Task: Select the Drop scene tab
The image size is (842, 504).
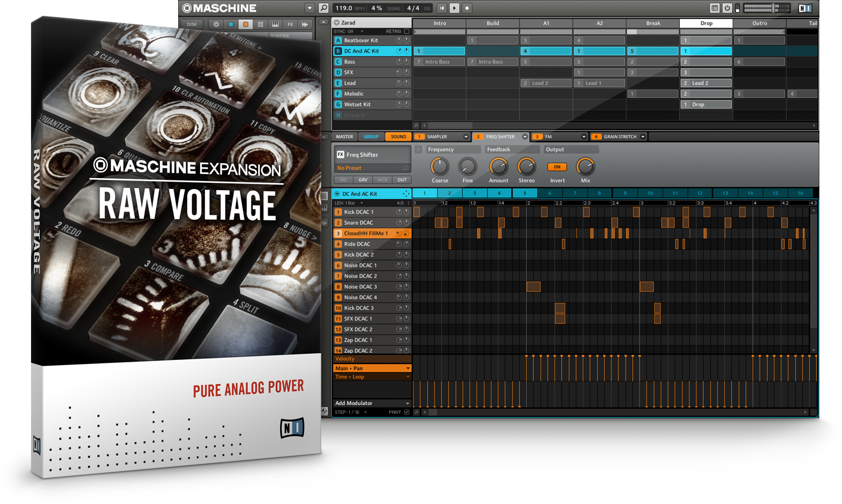Action: click(x=706, y=23)
